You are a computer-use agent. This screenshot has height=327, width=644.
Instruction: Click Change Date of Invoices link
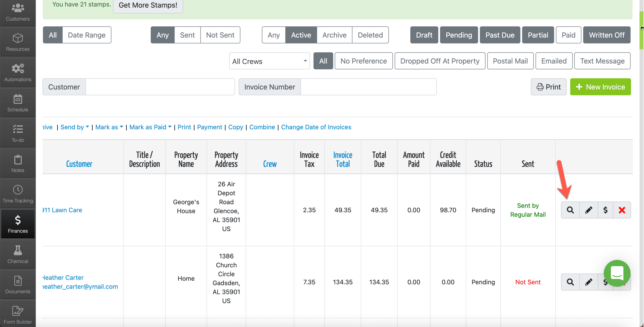[x=316, y=127]
